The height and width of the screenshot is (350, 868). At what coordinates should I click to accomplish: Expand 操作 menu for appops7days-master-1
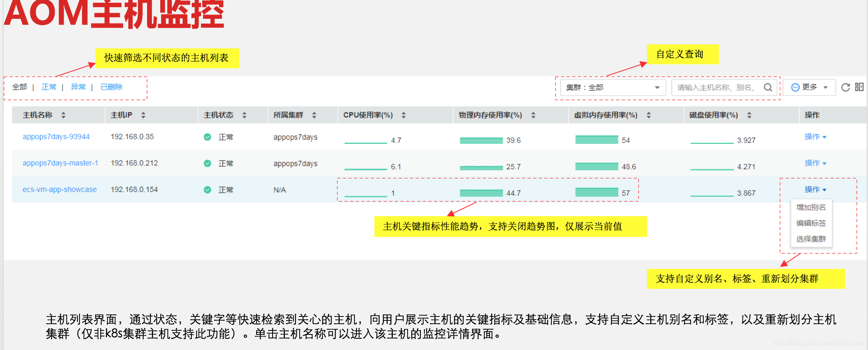[x=815, y=163]
